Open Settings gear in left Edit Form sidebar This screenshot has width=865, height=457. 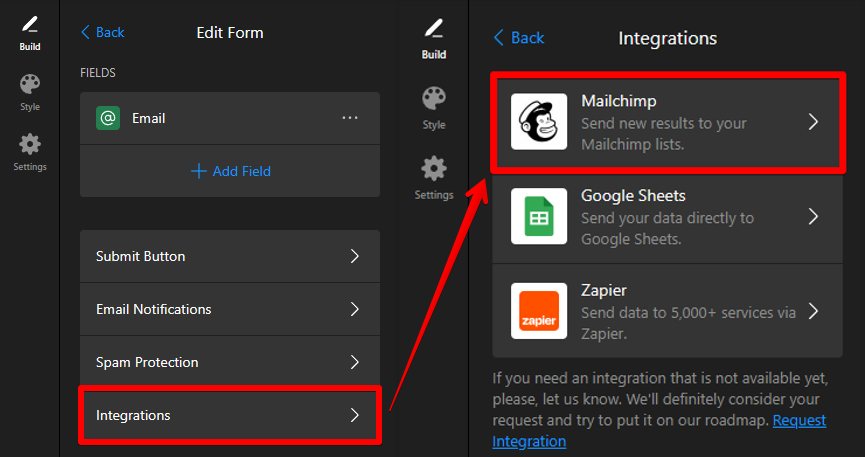pyautogui.click(x=30, y=152)
